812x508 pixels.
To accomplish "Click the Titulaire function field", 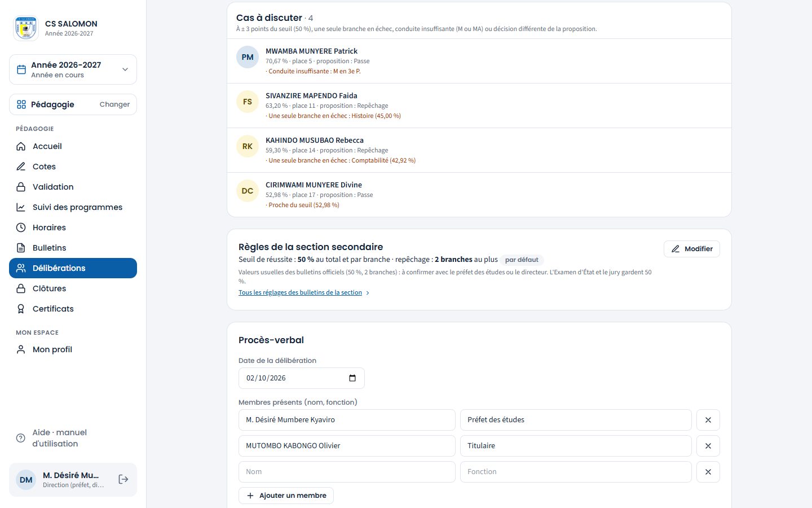I will 576,446.
